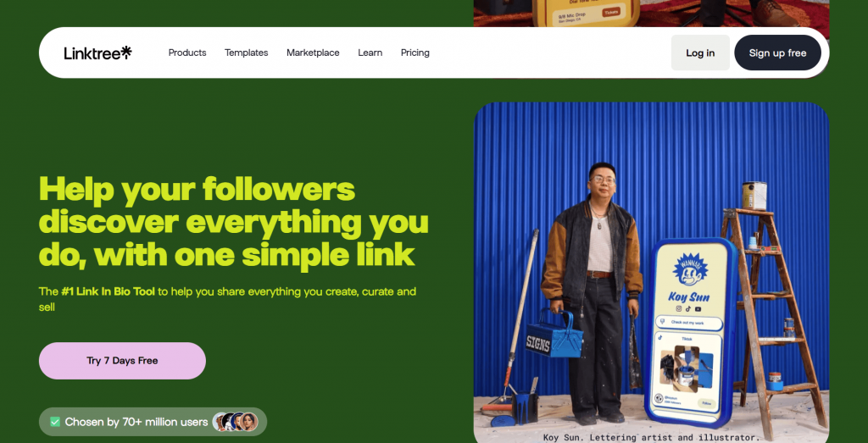Image resolution: width=868 pixels, height=443 pixels.
Task: Click Follow on the phone mockup
Action: (706, 403)
